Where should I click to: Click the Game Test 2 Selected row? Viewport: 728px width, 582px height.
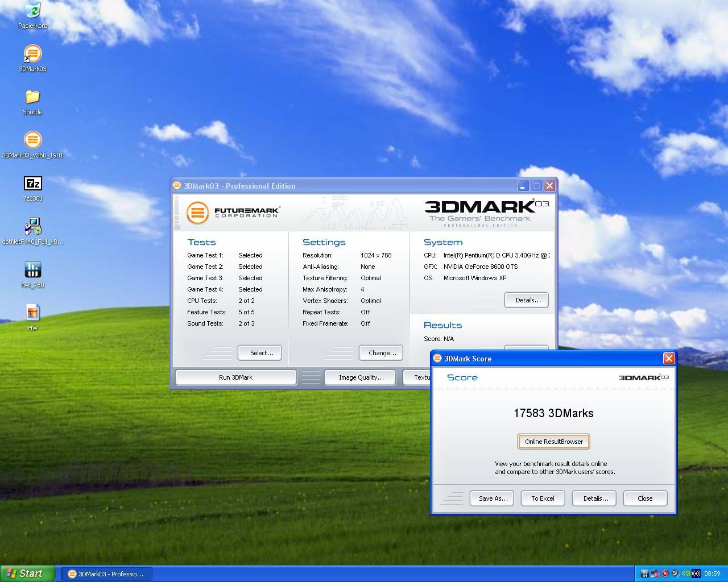[x=225, y=267]
